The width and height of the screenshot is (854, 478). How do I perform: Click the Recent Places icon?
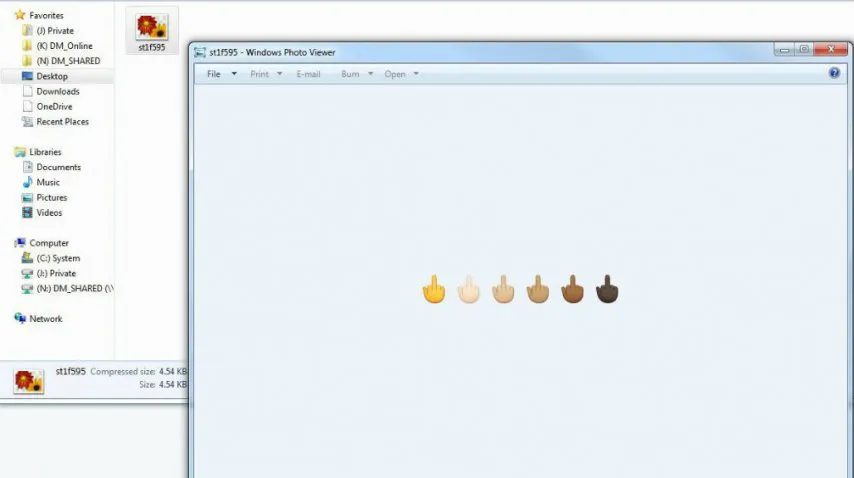[x=28, y=122]
